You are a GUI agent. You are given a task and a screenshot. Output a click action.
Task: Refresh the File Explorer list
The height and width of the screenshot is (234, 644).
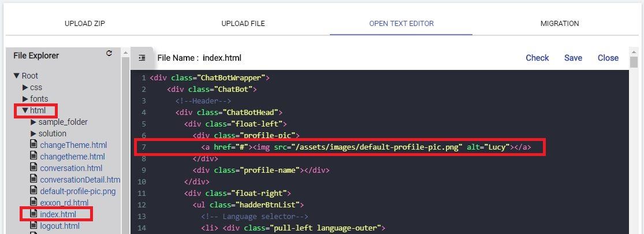click(109, 53)
